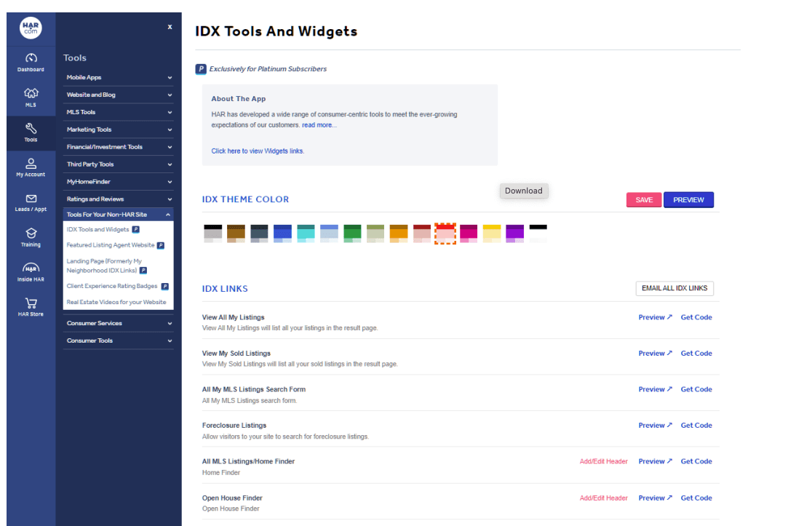Screen dimensions: 812x526
Task: Click the SAVE button
Action: [x=644, y=200]
